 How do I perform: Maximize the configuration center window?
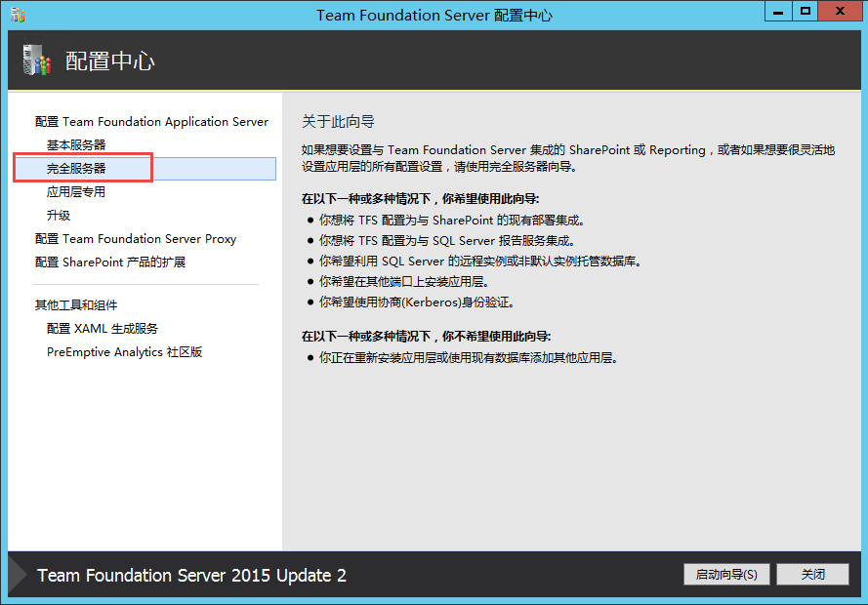pyautogui.click(x=805, y=11)
